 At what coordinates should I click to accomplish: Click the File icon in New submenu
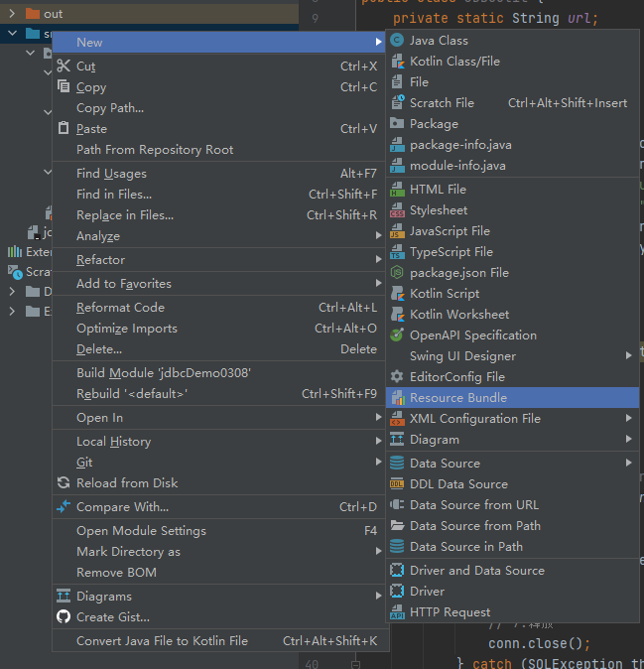click(397, 82)
